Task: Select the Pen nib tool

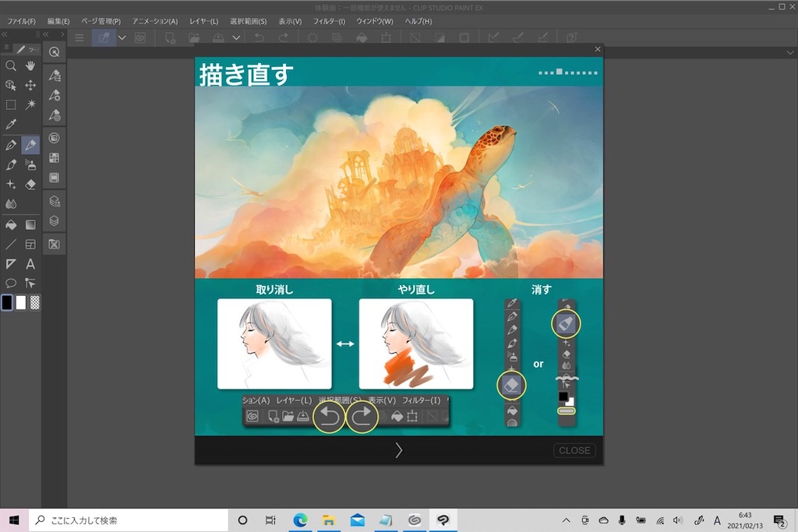Action: (x=11, y=145)
